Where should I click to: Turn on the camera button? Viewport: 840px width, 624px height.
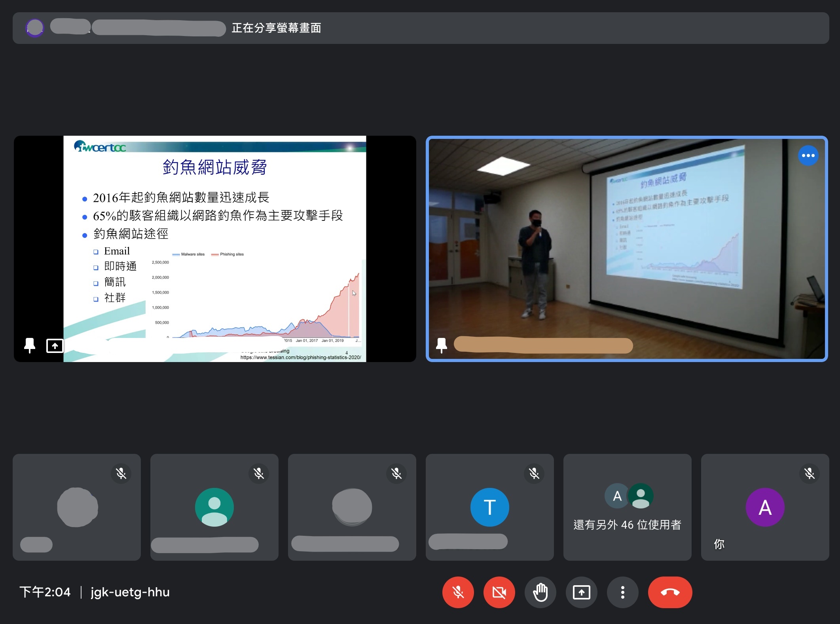coord(499,592)
